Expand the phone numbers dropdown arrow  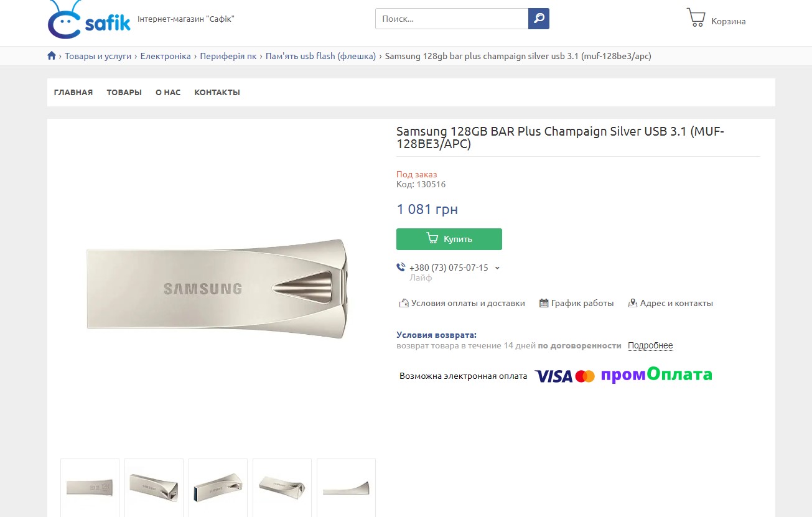coord(497,268)
